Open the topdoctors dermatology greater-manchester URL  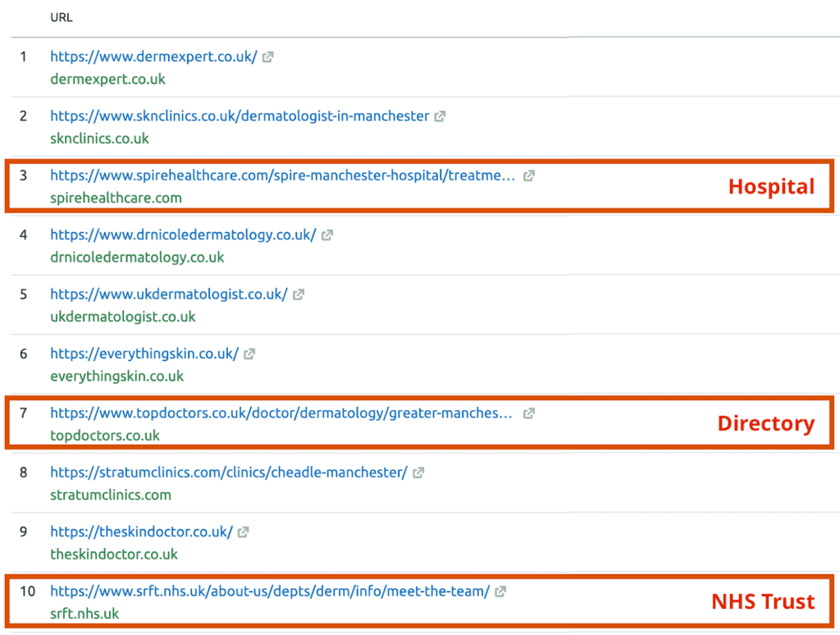coord(281,413)
